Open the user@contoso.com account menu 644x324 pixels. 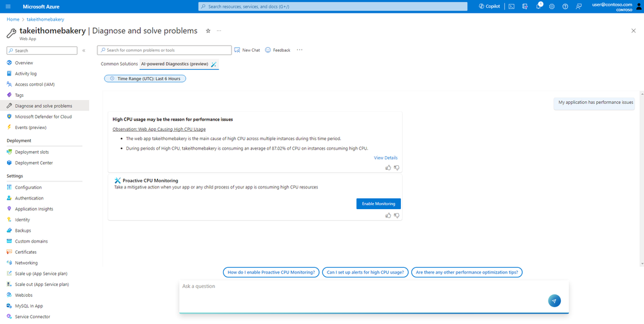(x=616, y=6)
